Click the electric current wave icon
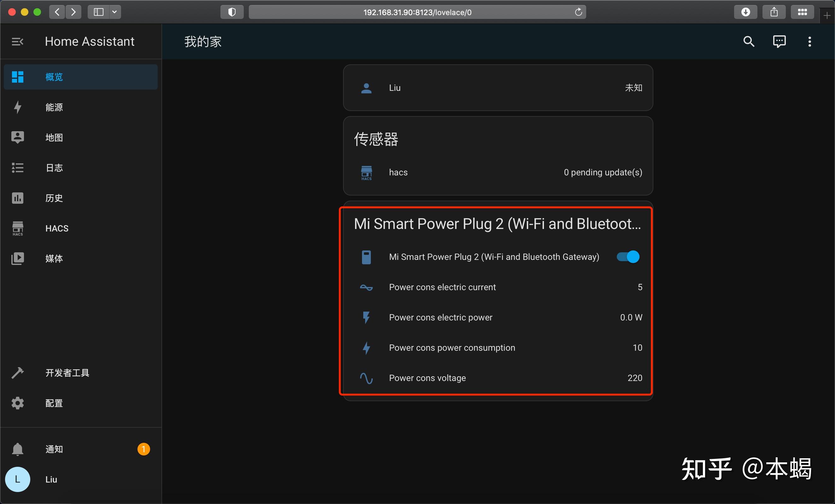 click(x=366, y=287)
